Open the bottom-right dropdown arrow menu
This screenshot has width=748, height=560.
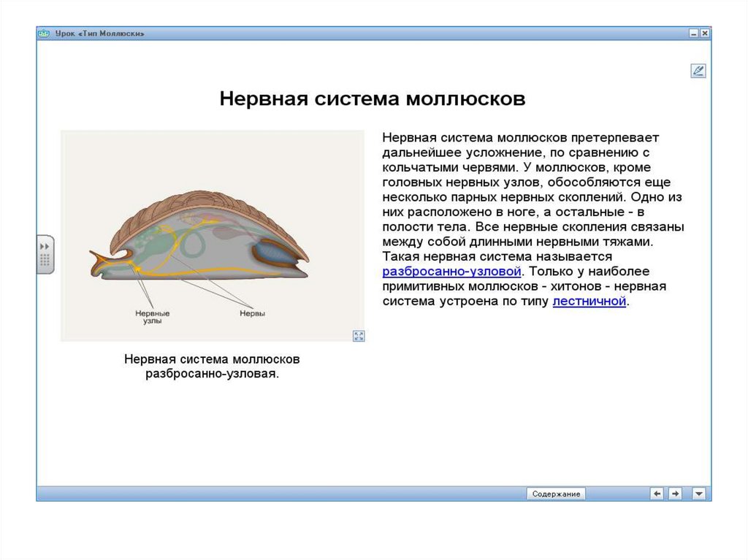pos(699,494)
